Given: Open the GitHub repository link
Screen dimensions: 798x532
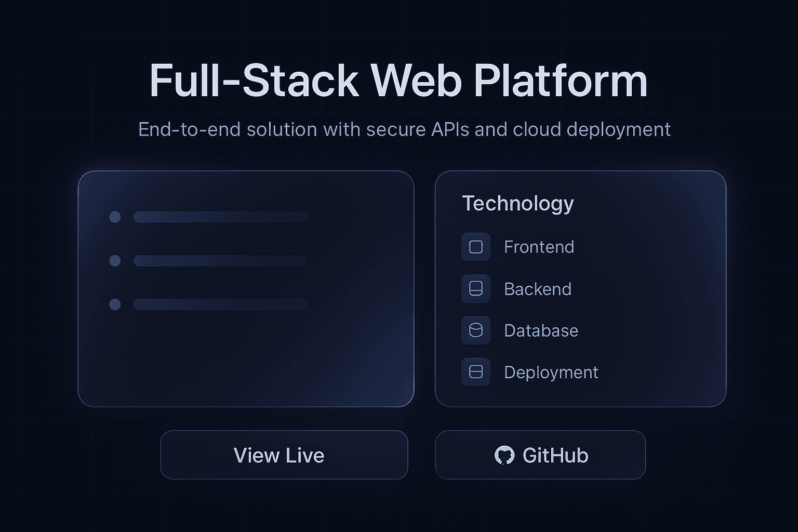Looking at the screenshot, I should [540, 455].
